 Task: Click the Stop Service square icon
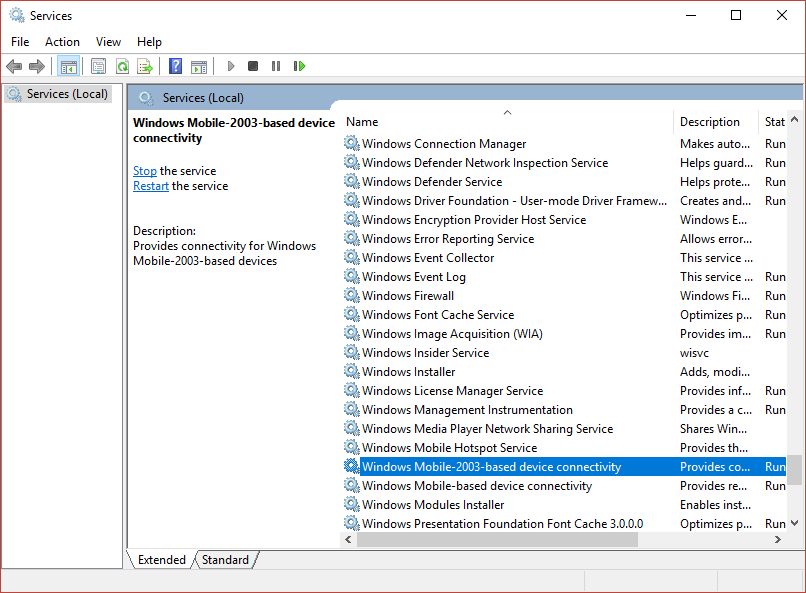pyautogui.click(x=253, y=66)
